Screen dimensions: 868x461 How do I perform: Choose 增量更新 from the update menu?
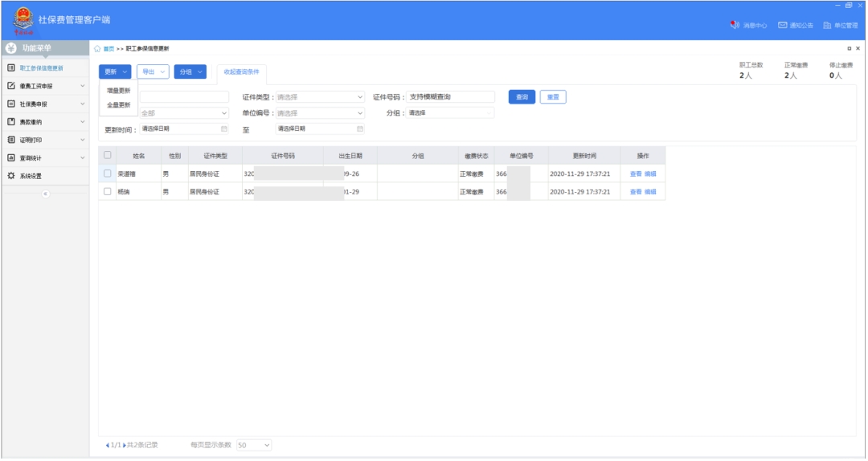click(x=118, y=91)
